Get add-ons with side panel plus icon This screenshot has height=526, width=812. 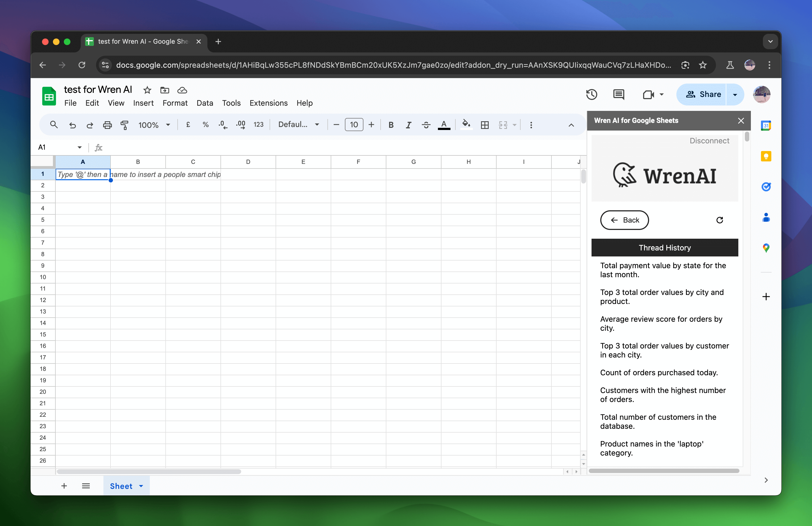(x=766, y=297)
